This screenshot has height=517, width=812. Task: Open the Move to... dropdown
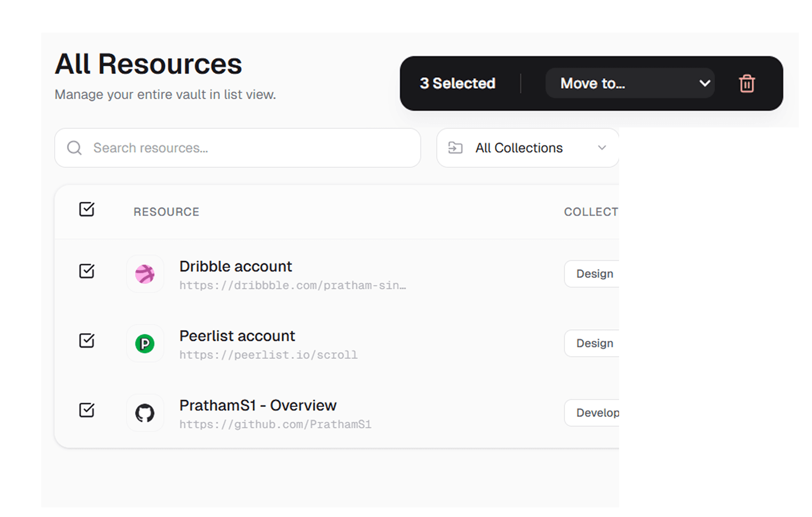[x=629, y=83]
